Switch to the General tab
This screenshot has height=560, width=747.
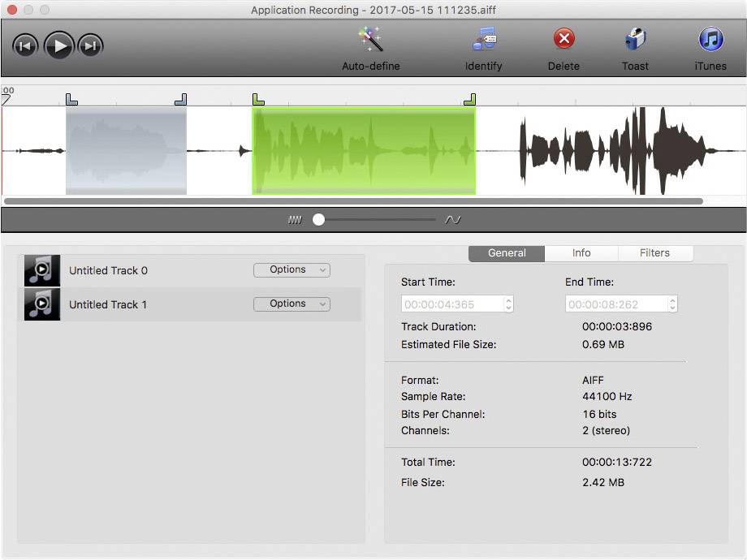[x=507, y=253]
